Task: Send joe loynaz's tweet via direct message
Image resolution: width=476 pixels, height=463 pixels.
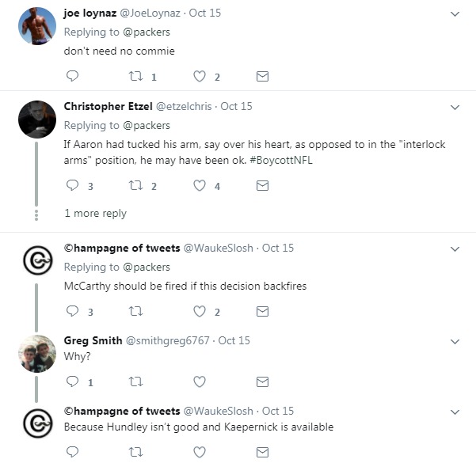Action: pyautogui.click(x=263, y=77)
